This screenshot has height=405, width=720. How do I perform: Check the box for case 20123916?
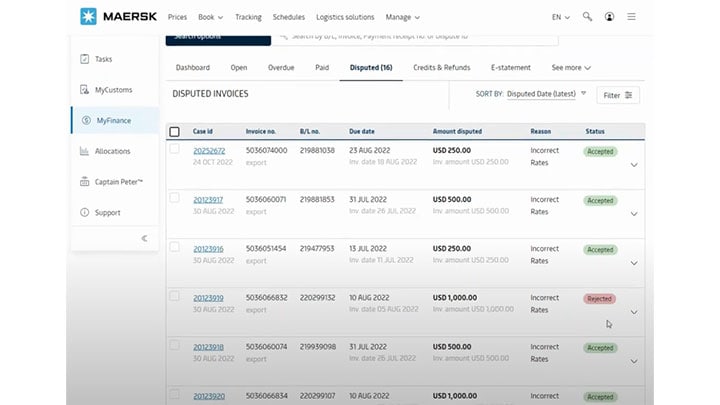174,247
